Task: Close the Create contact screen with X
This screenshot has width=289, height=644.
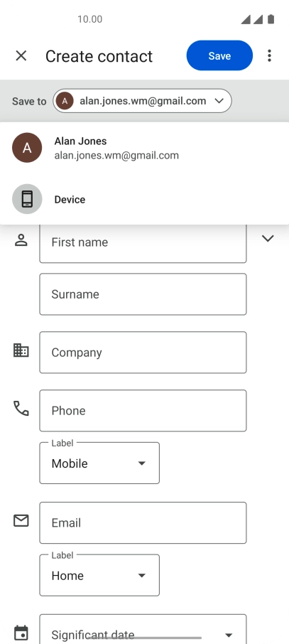Action: coord(21,56)
